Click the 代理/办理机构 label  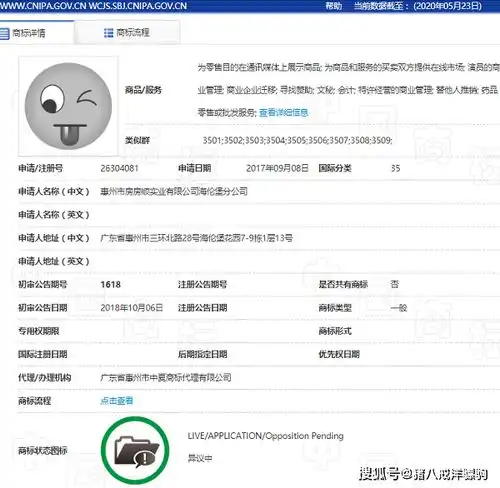coord(45,378)
